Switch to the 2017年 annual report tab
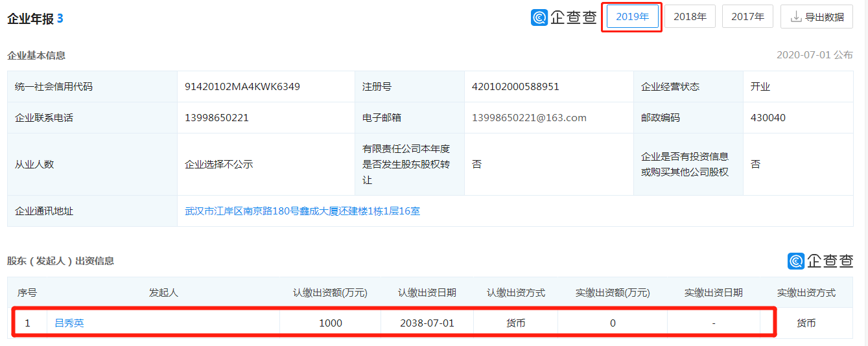 pyautogui.click(x=747, y=17)
